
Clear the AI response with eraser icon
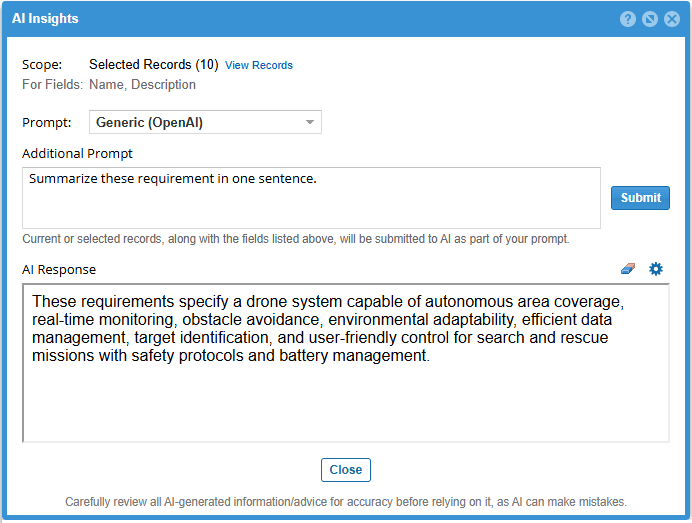pos(628,269)
